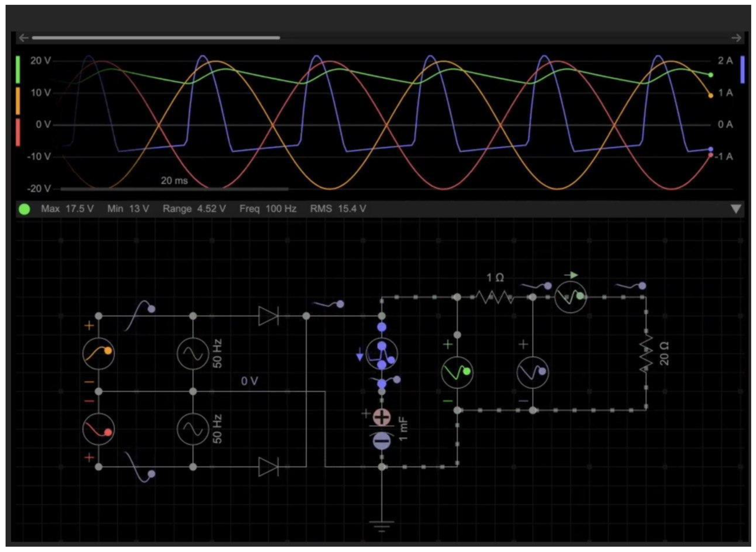The height and width of the screenshot is (552, 756).
Task: Toggle the green voltage axis color bar
Action: 18,70
